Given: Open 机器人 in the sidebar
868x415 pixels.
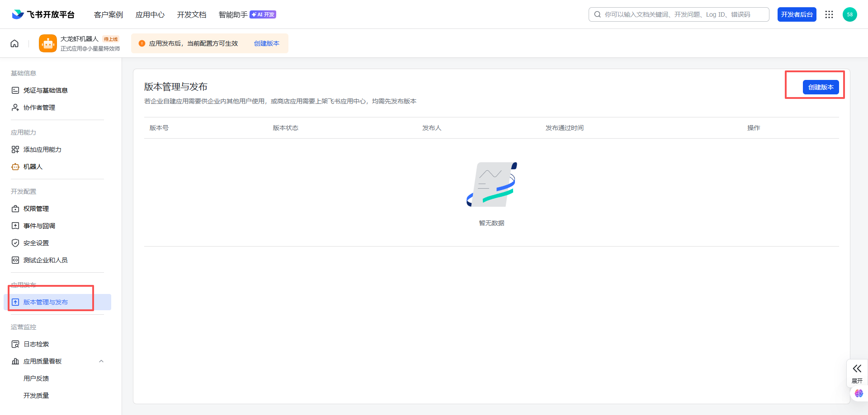Looking at the screenshot, I should (33, 167).
